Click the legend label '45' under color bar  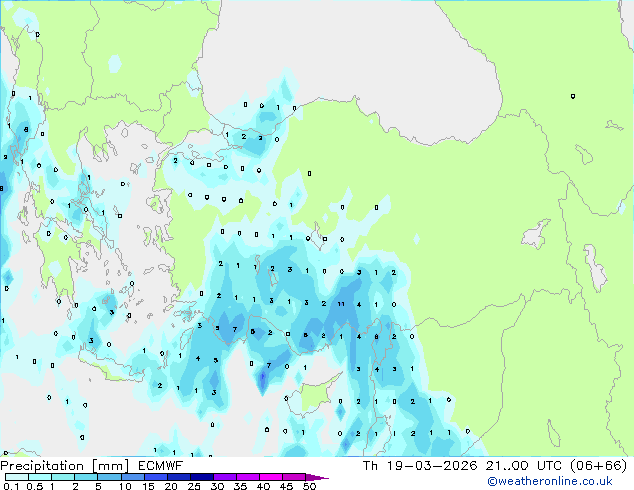click(286, 486)
